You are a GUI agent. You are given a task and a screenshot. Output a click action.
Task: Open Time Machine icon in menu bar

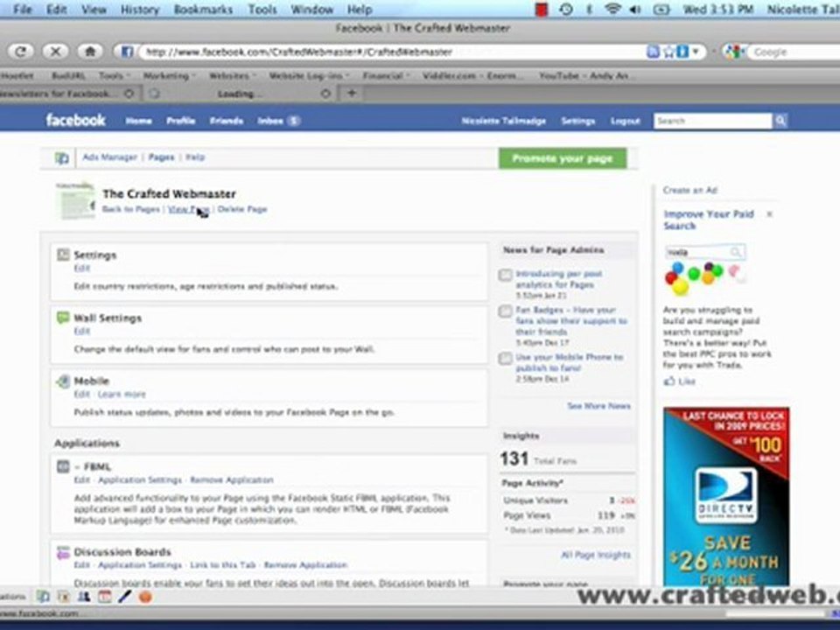pyautogui.click(x=566, y=9)
